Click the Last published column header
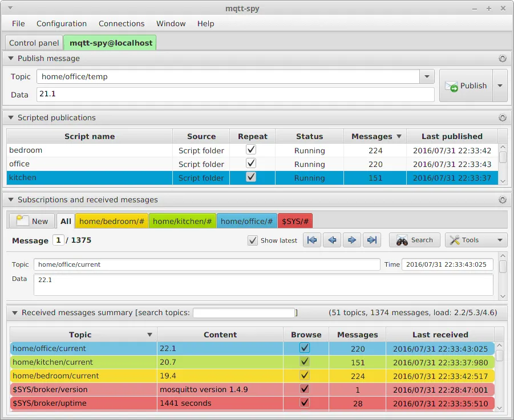 (452, 136)
